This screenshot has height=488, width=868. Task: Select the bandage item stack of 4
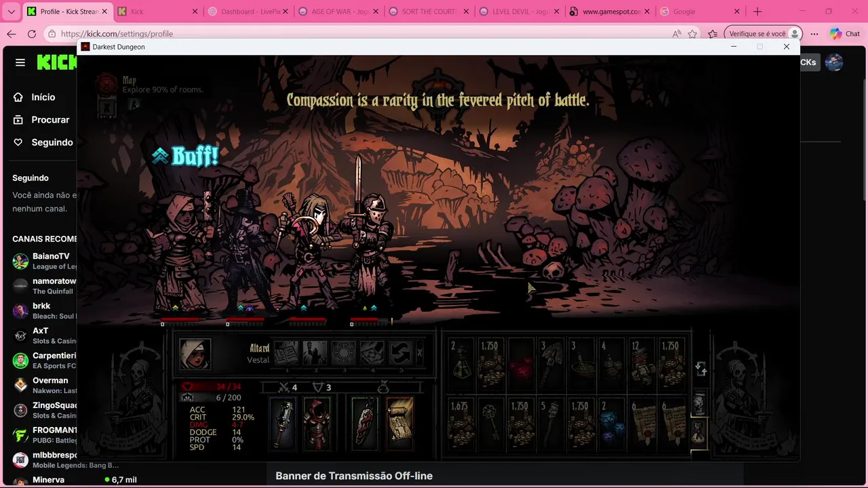[612, 364]
